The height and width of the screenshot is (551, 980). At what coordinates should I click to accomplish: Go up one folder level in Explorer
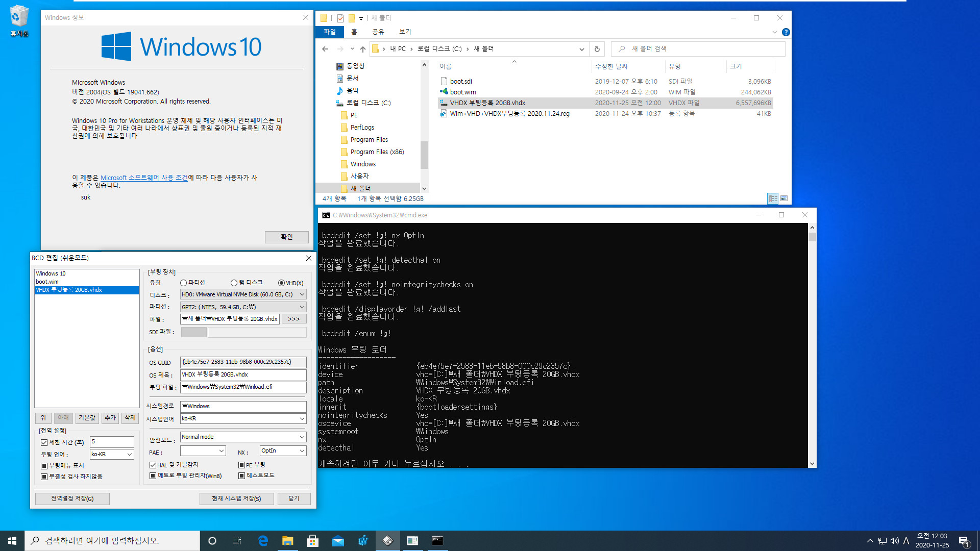[x=363, y=49]
